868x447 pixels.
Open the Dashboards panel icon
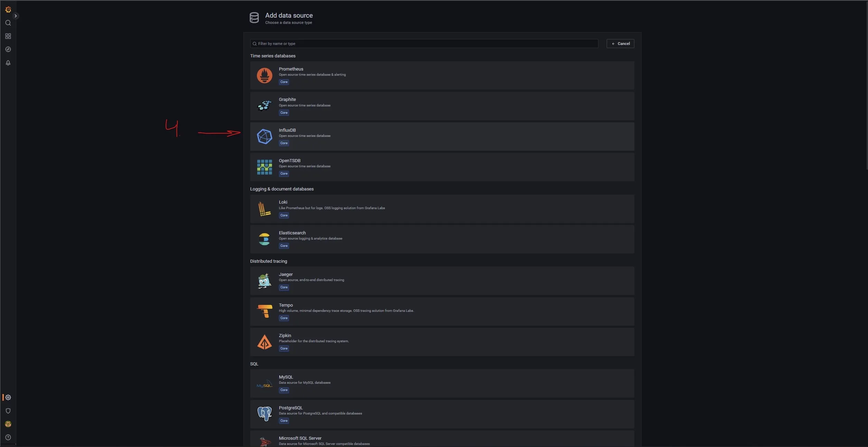click(8, 36)
